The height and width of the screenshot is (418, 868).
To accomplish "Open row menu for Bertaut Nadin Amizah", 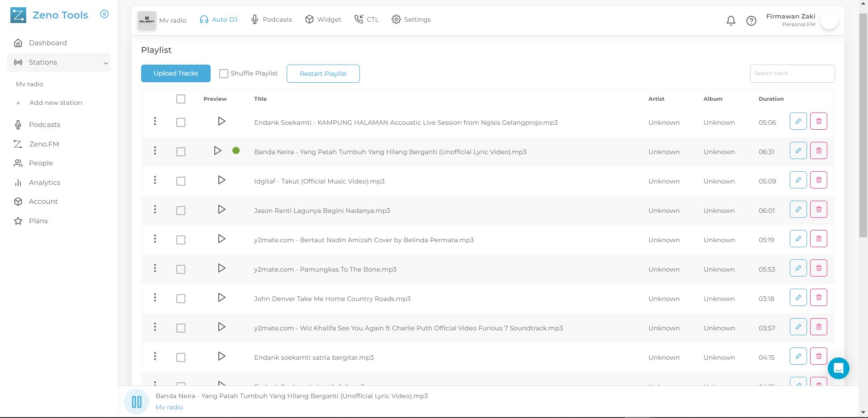I will pos(155,239).
